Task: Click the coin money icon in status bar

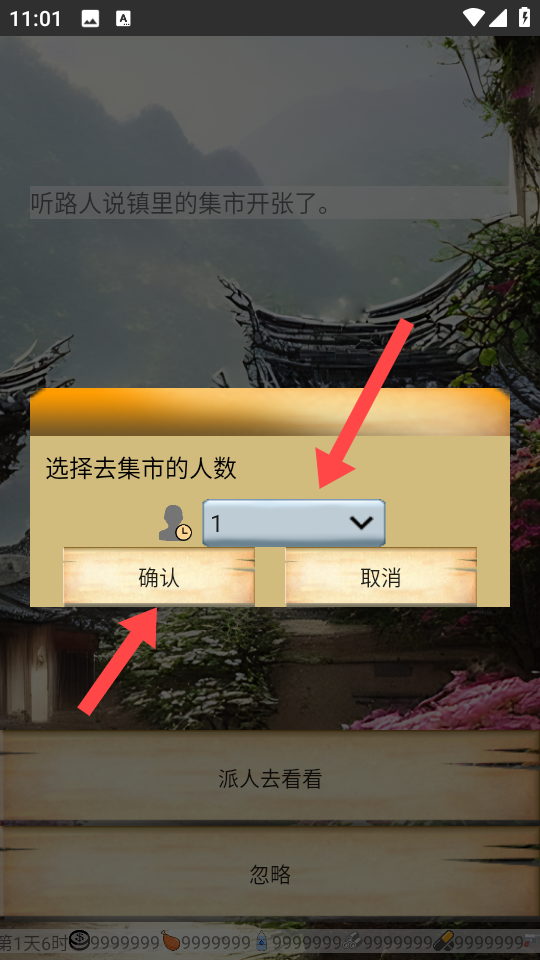Action: [79, 940]
